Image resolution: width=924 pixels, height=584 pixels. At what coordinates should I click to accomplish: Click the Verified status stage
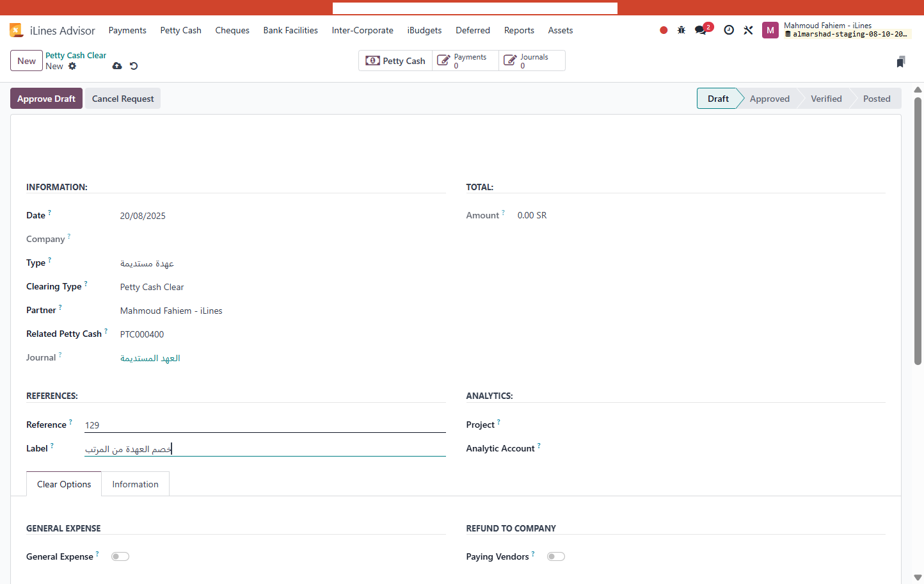click(826, 99)
